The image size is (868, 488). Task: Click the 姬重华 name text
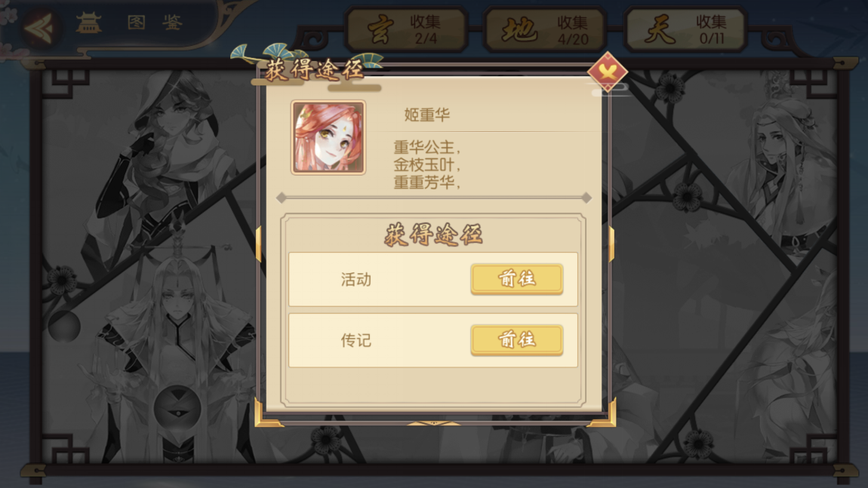[x=426, y=115]
